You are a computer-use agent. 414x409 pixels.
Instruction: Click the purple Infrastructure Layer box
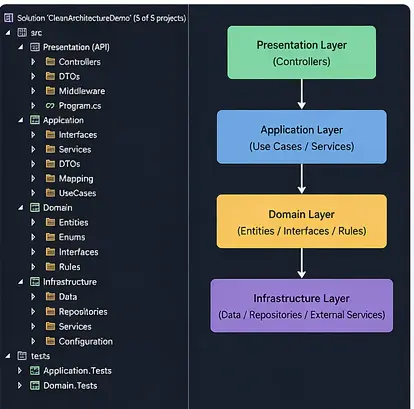[302, 306]
